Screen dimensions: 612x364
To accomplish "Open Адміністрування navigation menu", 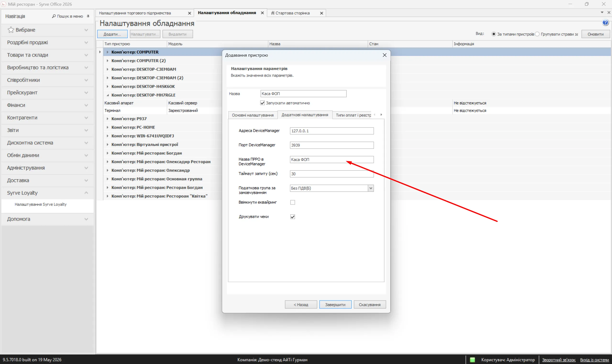I will coord(47,168).
